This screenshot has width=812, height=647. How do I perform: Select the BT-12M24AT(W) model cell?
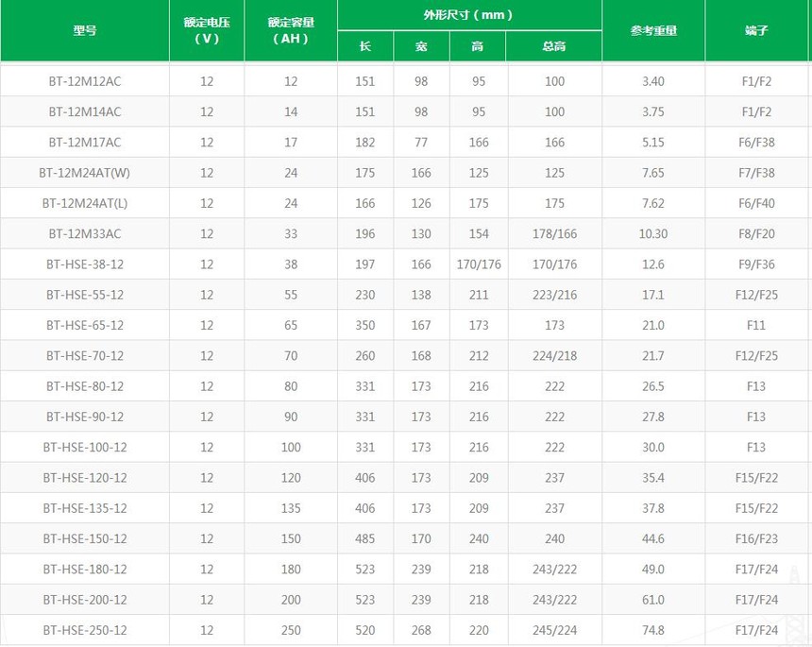[x=85, y=173]
